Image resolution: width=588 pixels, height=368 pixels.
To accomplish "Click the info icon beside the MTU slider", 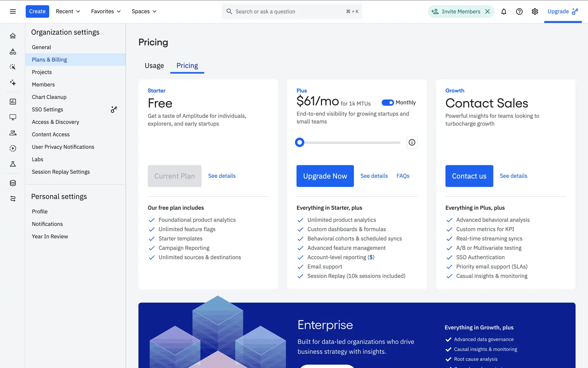I will 412,142.
